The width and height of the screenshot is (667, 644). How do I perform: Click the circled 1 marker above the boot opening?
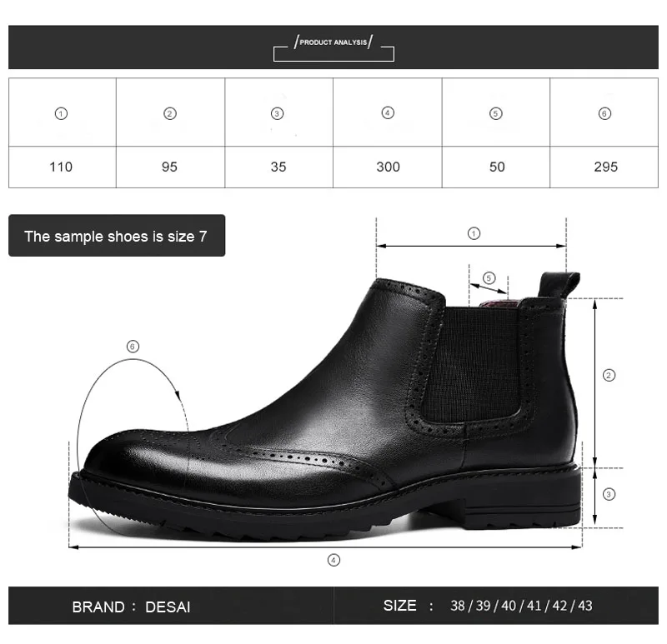pos(474,233)
